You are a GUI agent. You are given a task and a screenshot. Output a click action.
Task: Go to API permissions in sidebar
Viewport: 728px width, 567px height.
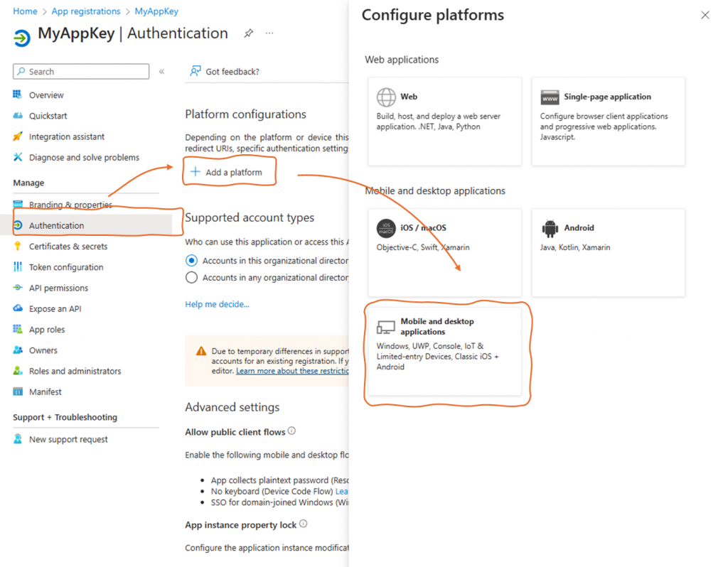58,288
